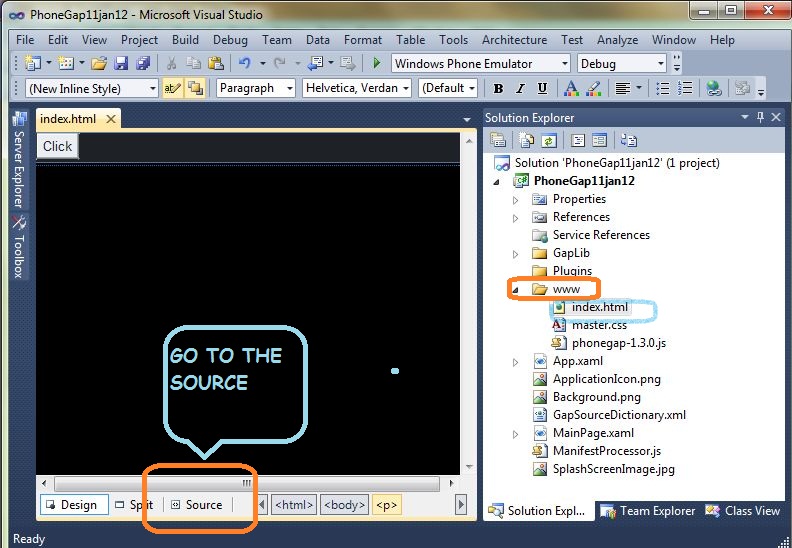The width and height of the screenshot is (792, 548).
Task: Click the green Start Debugging arrow
Action: click(377, 63)
